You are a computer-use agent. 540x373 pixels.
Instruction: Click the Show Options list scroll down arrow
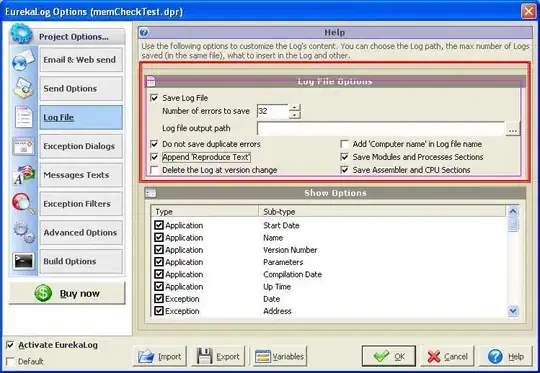(x=513, y=311)
